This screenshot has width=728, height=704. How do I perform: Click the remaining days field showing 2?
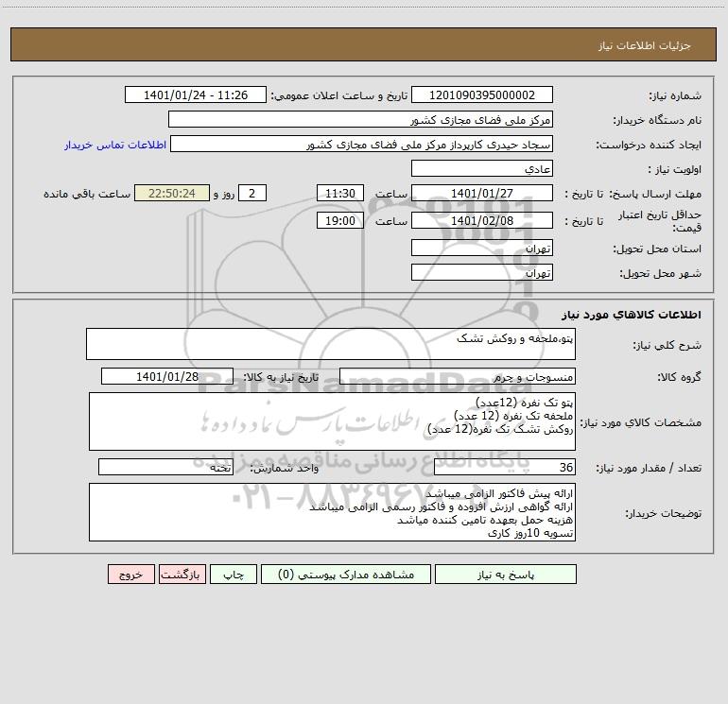[x=252, y=193]
